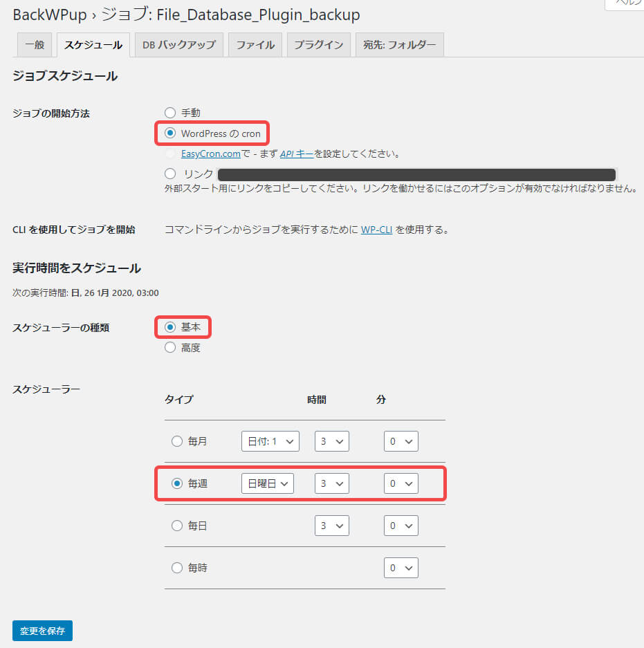Choose the 毎日 schedule option
Image resolution: width=644 pixels, height=648 pixels.
177,526
